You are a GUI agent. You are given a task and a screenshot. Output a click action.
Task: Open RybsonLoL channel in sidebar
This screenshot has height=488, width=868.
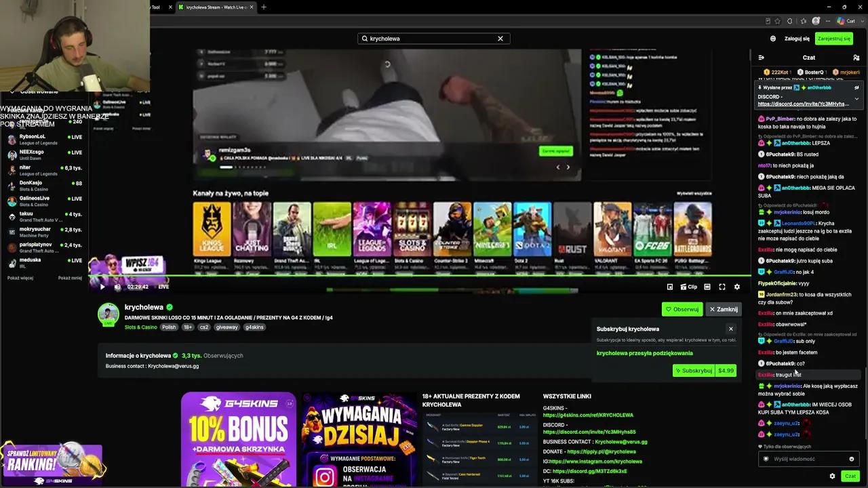coord(45,140)
